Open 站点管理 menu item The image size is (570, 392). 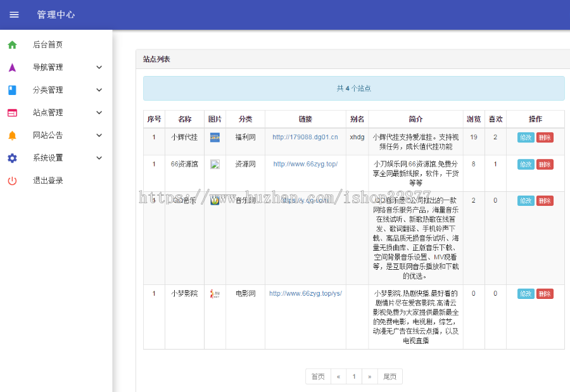47,113
